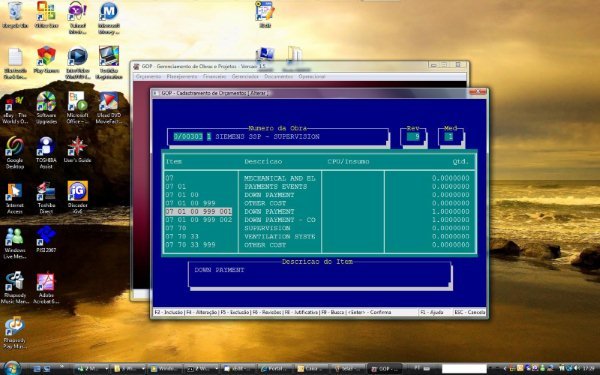Open the Documentos menu
Screen dimensions: 600x375
[x=278, y=77]
